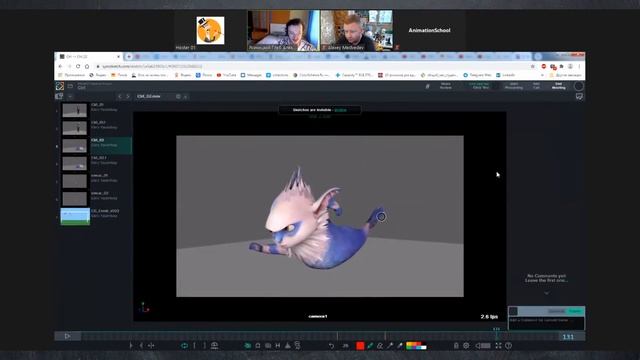The image size is (640, 360).
Task: Toggle the green loop playback icon
Action: click(184, 346)
